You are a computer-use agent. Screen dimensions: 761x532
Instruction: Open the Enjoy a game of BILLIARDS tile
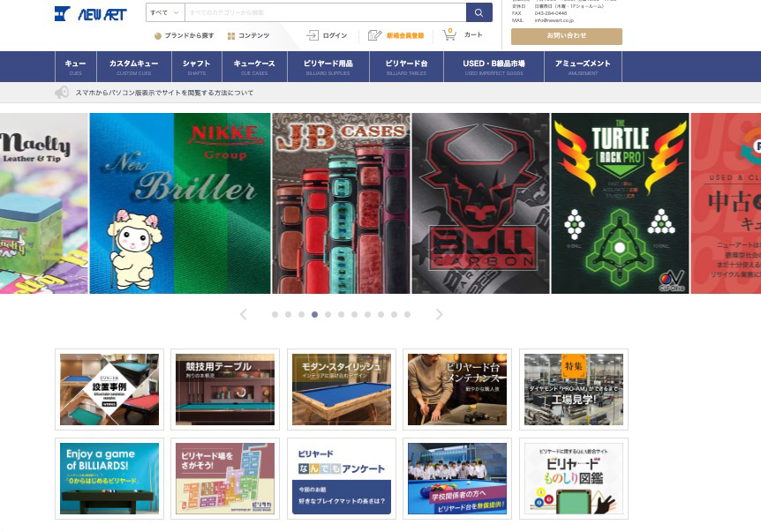(109, 479)
